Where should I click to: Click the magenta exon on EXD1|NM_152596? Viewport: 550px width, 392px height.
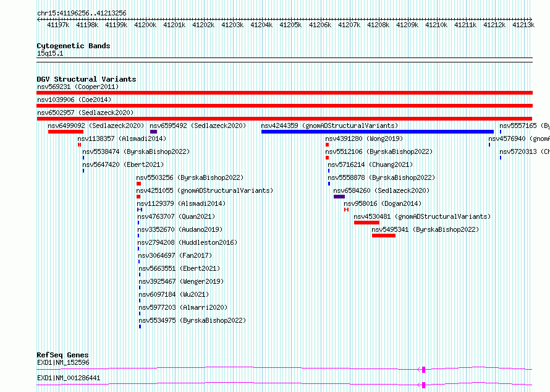pyautogui.click(x=424, y=370)
